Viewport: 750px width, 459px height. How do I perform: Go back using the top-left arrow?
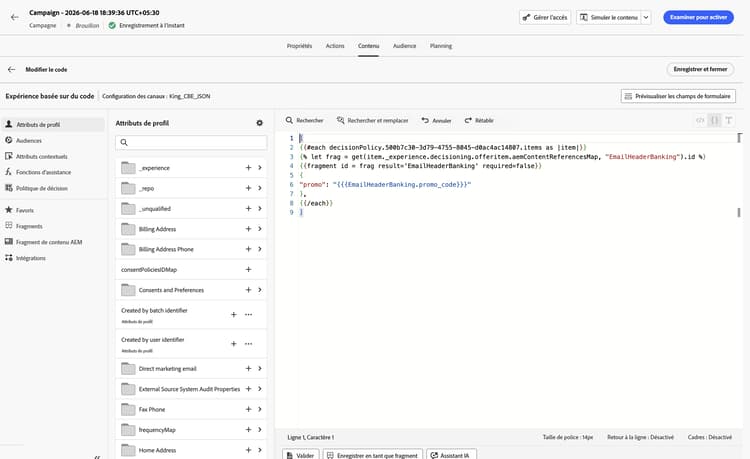point(15,17)
